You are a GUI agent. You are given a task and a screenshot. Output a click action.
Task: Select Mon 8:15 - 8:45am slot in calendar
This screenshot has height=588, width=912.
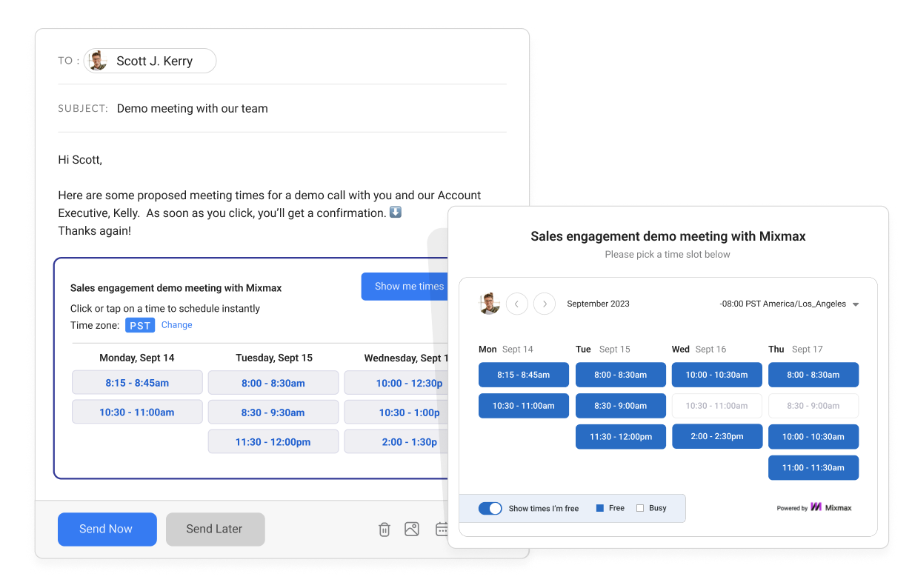point(523,375)
